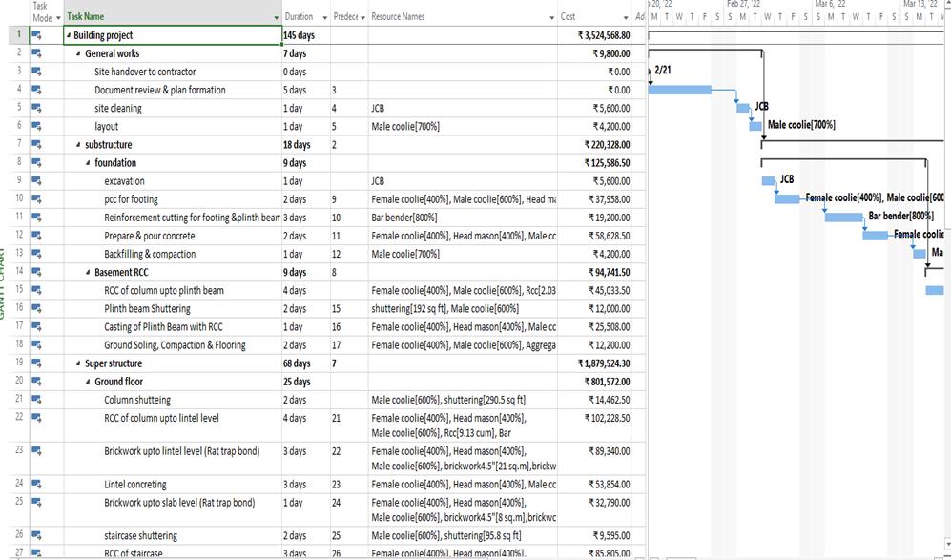Select task name Plinth beam Shuttering
Viewport: 951px width, 560px height.
tap(148, 308)
